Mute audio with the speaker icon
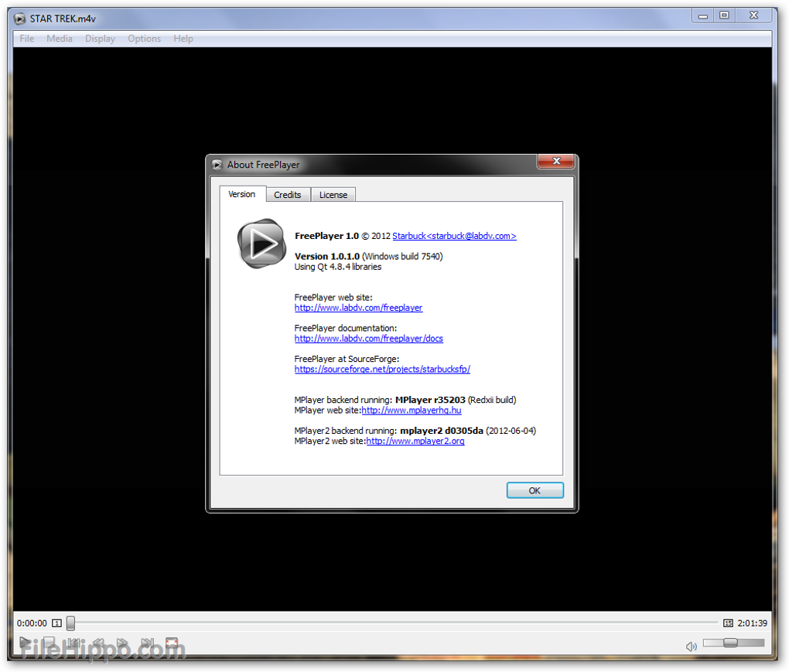 tap(692, 646)
